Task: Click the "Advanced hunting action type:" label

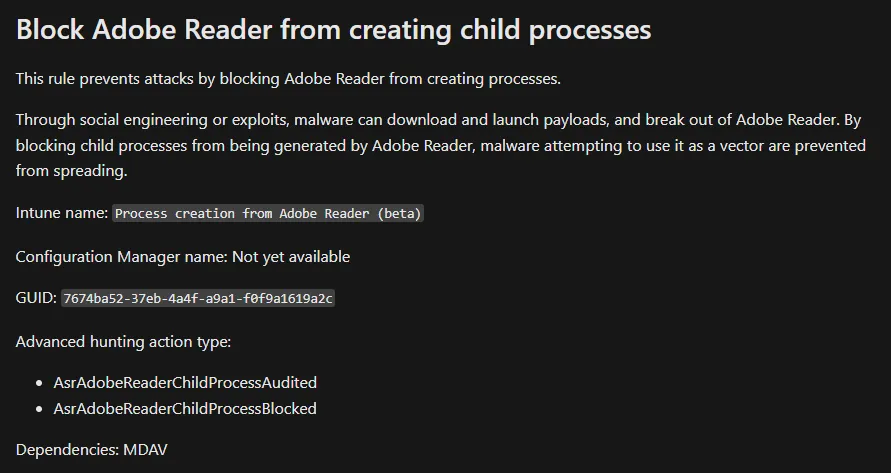Action: (123, 341)
